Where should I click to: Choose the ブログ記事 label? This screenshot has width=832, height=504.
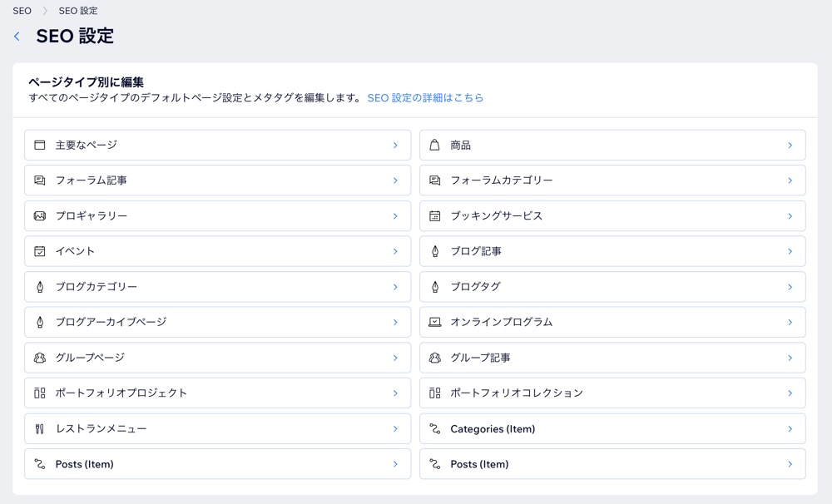pos(476,251)
